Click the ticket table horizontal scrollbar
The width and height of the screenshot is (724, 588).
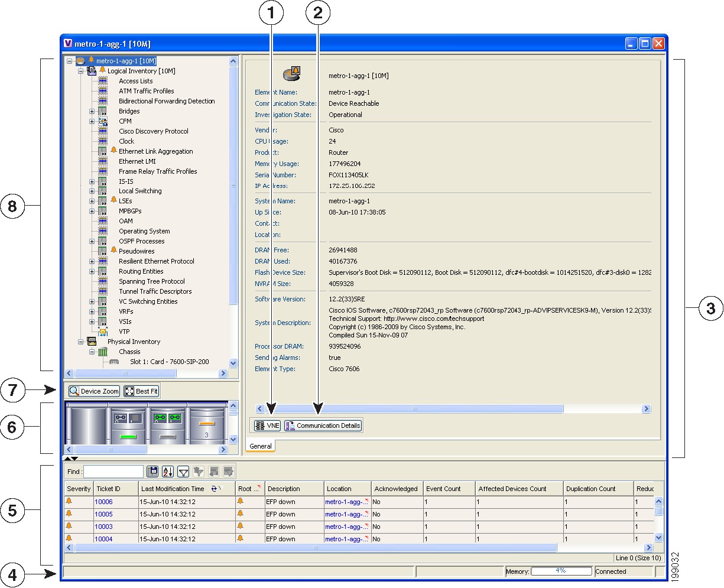coord(315,548)
